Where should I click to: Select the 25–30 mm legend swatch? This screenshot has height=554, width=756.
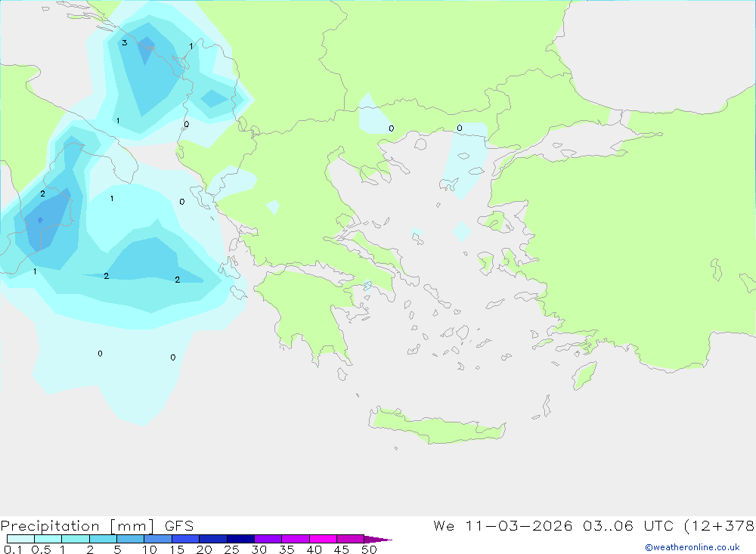click(240, 539)
